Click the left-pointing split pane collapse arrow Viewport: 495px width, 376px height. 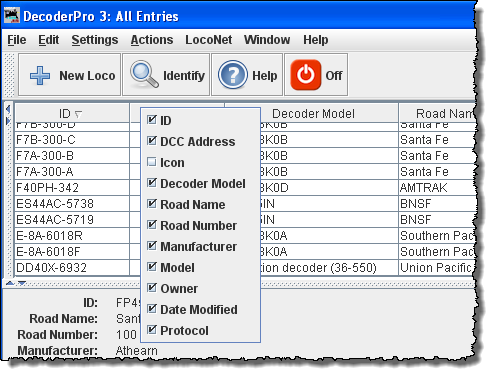pos(8,109)
